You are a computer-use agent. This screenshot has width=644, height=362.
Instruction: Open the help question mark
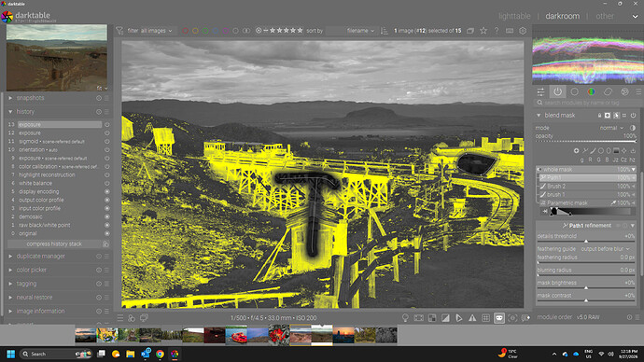[497, 31]
